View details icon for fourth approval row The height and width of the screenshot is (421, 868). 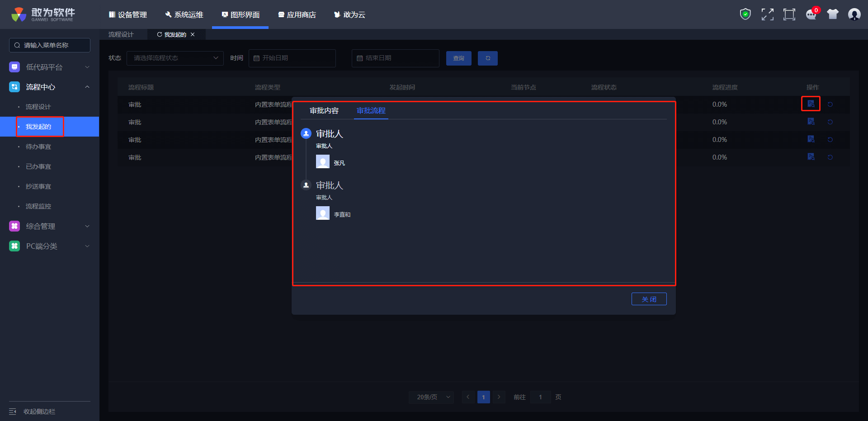coord(811,157)
